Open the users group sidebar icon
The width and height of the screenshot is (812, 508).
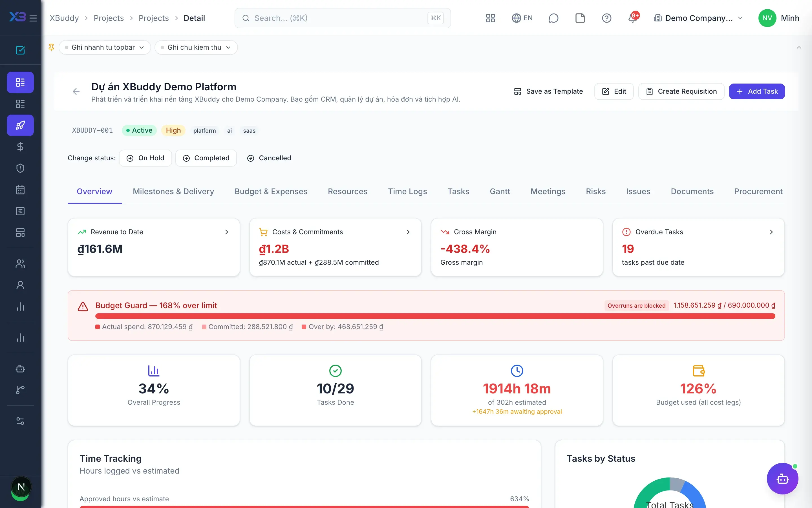[x=20, y=264]
